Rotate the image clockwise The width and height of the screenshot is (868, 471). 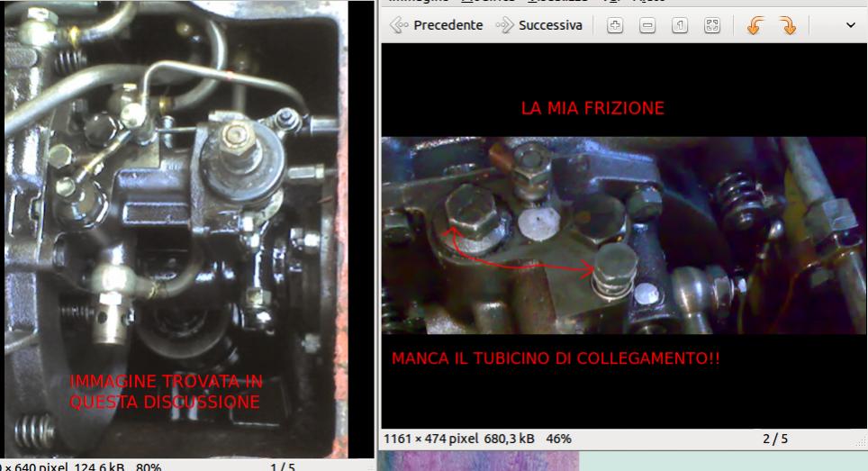(x=788, y=26)
